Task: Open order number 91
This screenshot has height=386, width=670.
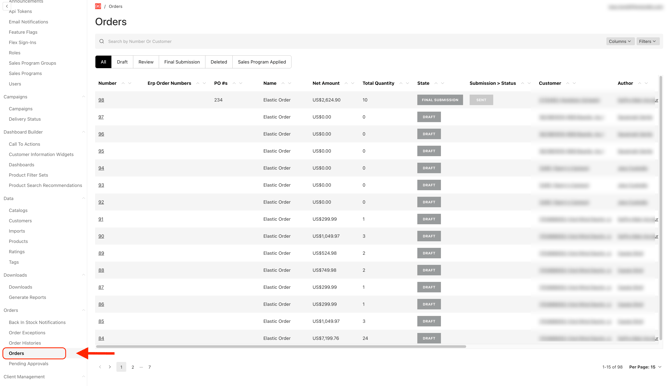Action: tap(101, 219)
